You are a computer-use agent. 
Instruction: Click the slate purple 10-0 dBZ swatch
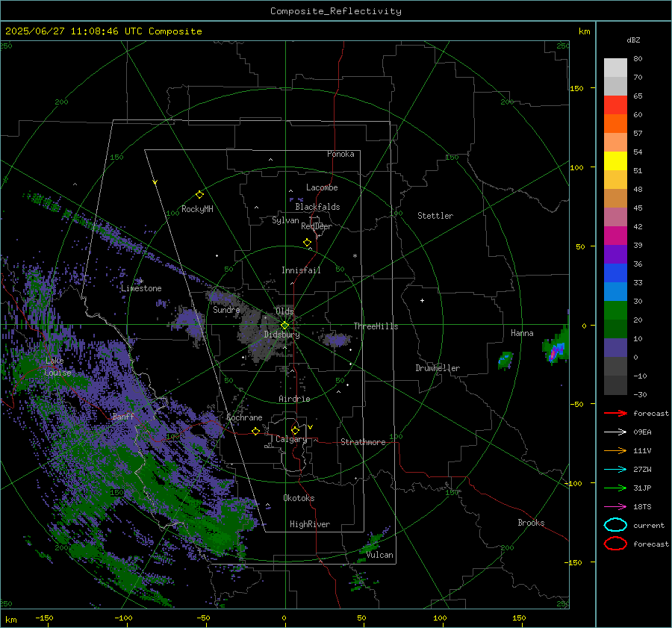(615, 348)
